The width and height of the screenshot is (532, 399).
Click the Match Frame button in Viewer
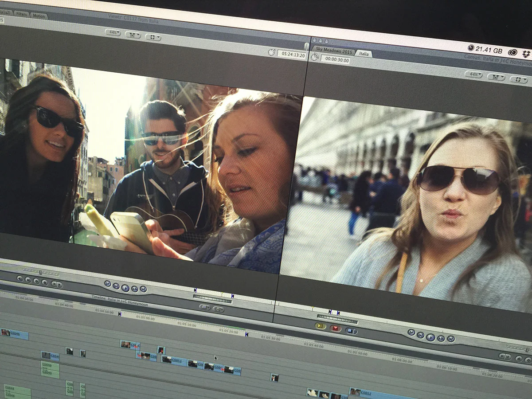click(x=20, y=278)
